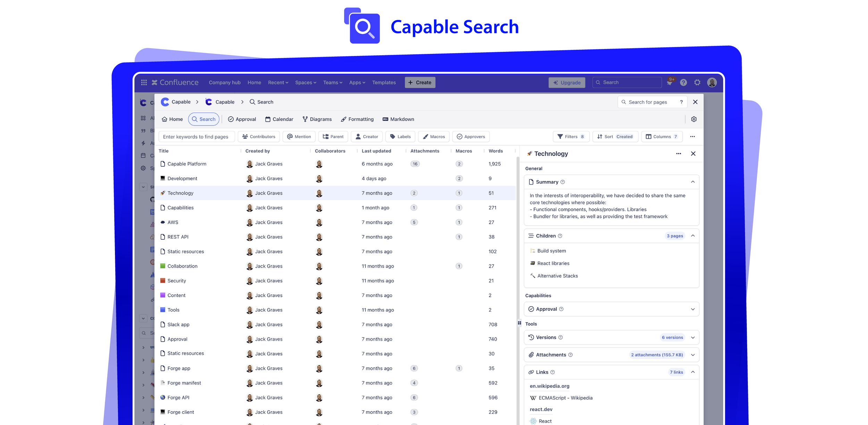Switch to the Calendar tab

(x=279, y=119)
